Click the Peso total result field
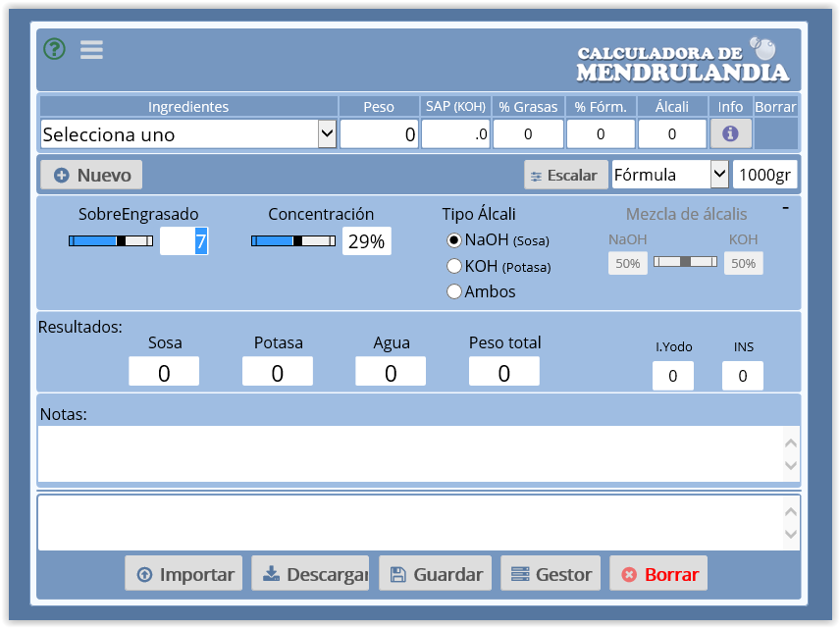 click(x=504, y=371)
